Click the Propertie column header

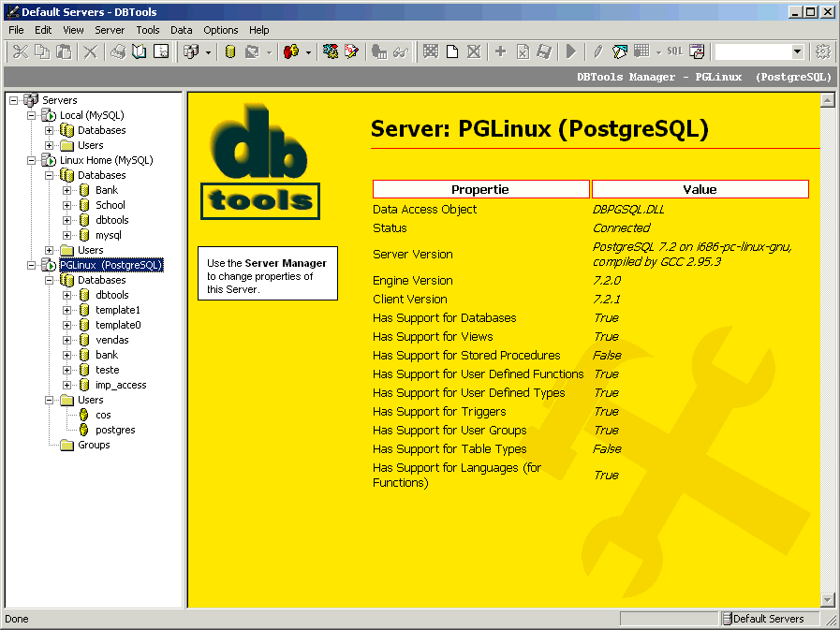[480, 189]
